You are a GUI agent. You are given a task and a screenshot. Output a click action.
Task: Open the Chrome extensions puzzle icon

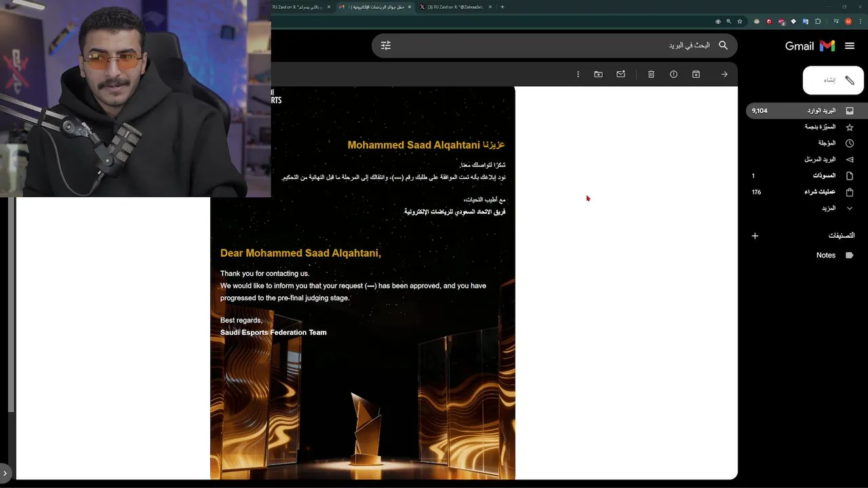[818, 22]
